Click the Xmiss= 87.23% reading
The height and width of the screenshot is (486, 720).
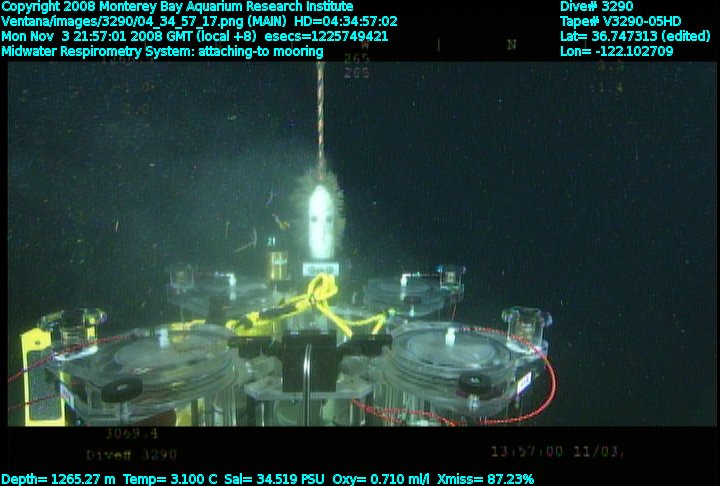tap(485, 480)
